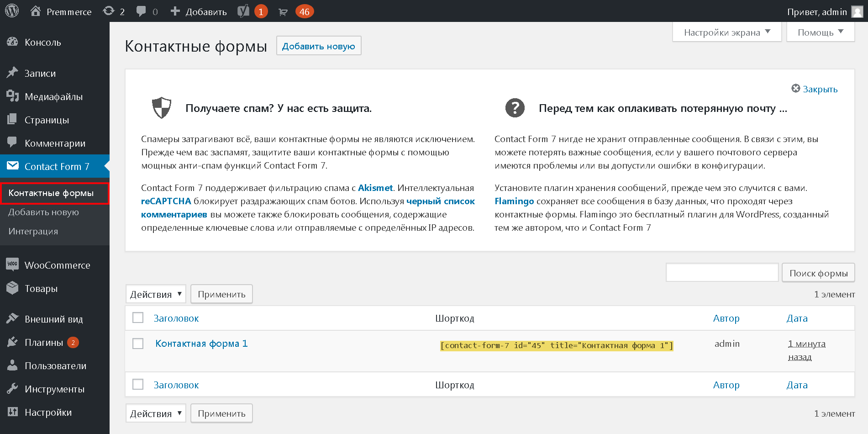Sort by footer Автор column link
Image resolution: width=868 pixels, height=434 pixels.
726,385
